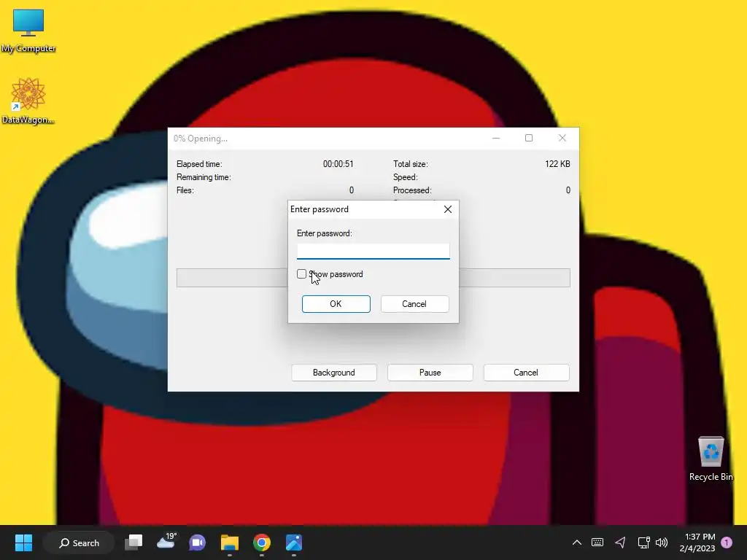
Task: Click into the Enter password field
Action: coord(373,251)
